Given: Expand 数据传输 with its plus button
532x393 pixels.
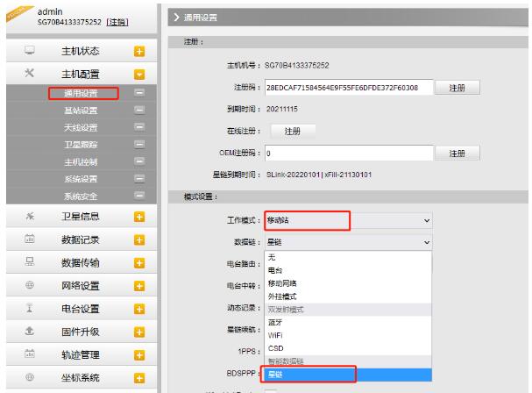Looking at the screenshot, I should pos(139,263).
